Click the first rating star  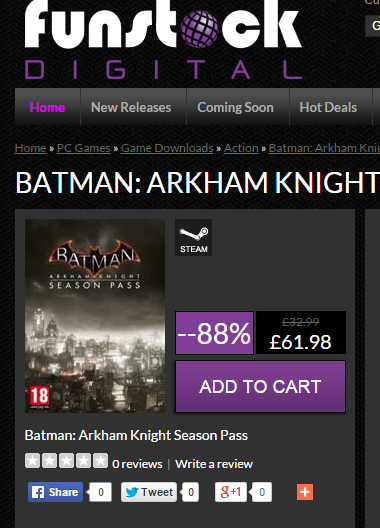(33, 461)
